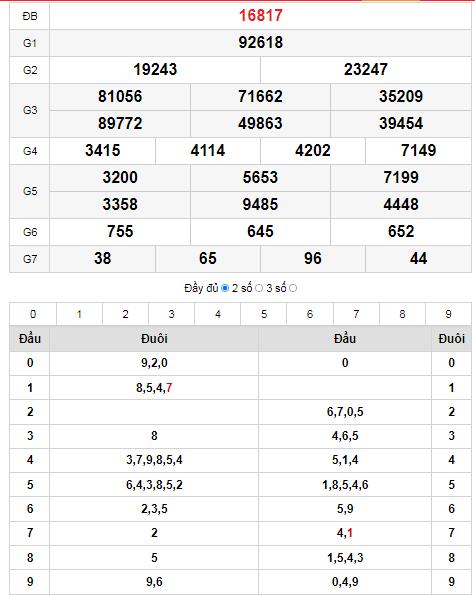Screen dimensions: 475x595
Task: Click head values "1,8,5,4,6" for tail 5
Action: [x=345, y=485]
